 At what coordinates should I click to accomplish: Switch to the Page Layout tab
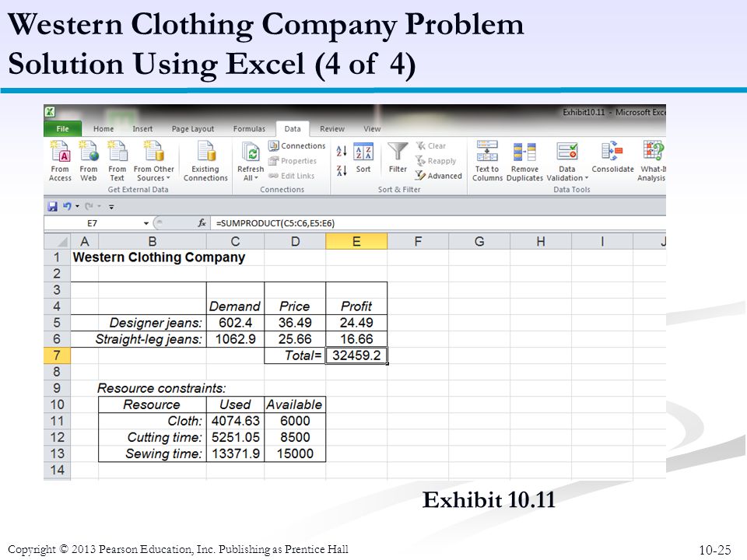193,128
